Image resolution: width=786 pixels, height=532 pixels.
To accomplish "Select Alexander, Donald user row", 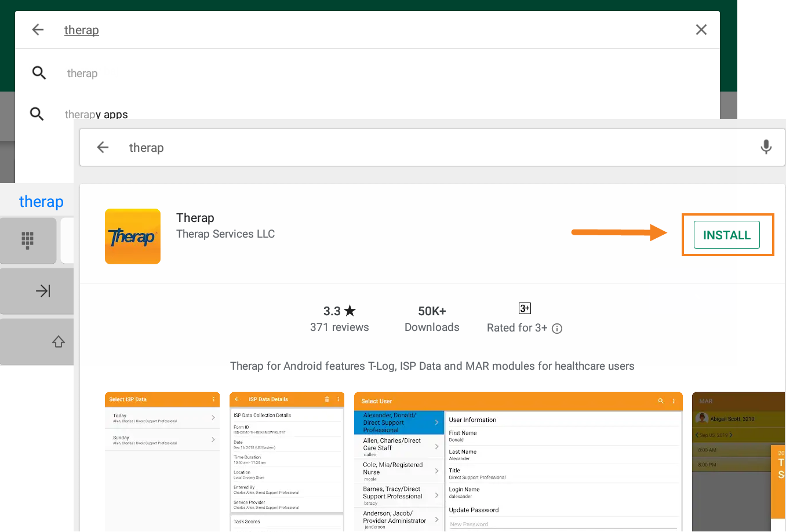I will 399,422.
